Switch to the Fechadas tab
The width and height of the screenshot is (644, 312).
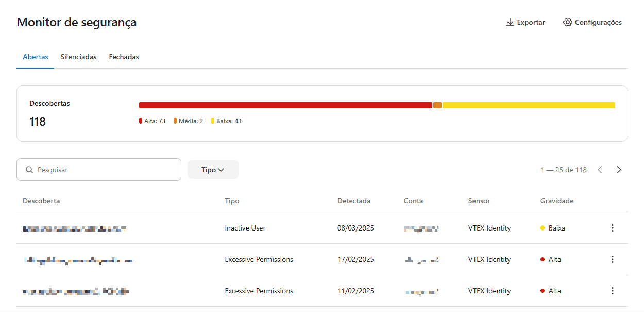pyautogui.click(x=124, y=57)
